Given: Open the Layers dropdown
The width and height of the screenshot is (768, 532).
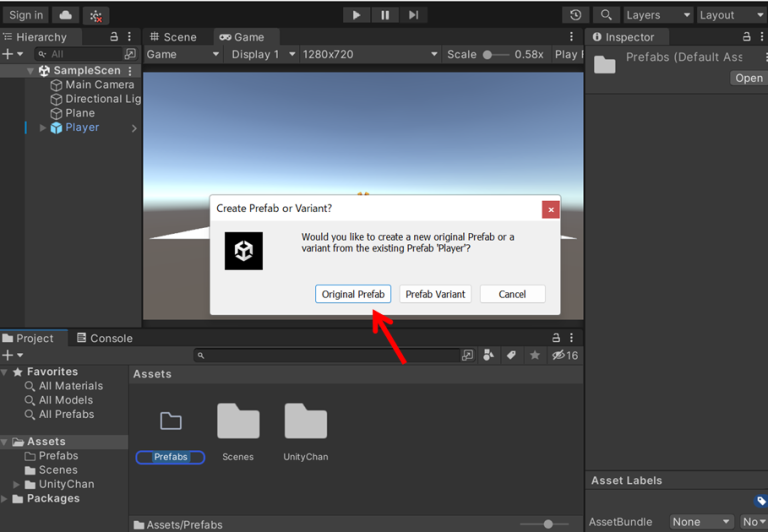Looking at the screenshot, I should click(657, 15).
